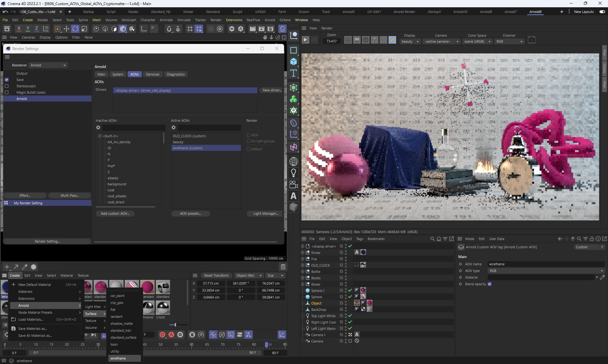
Task: Clear the Inactive AOVs filter with X icon
Action: pos(98,127)
